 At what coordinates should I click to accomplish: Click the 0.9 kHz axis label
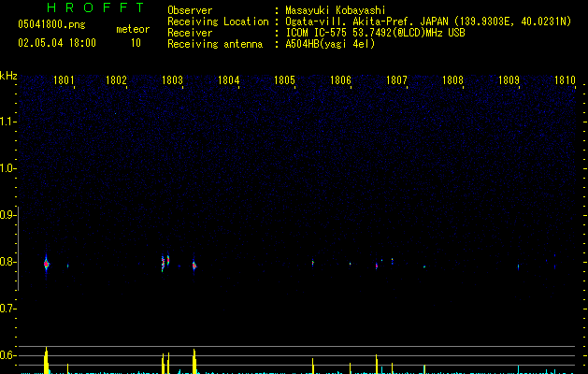click(7, 215)
